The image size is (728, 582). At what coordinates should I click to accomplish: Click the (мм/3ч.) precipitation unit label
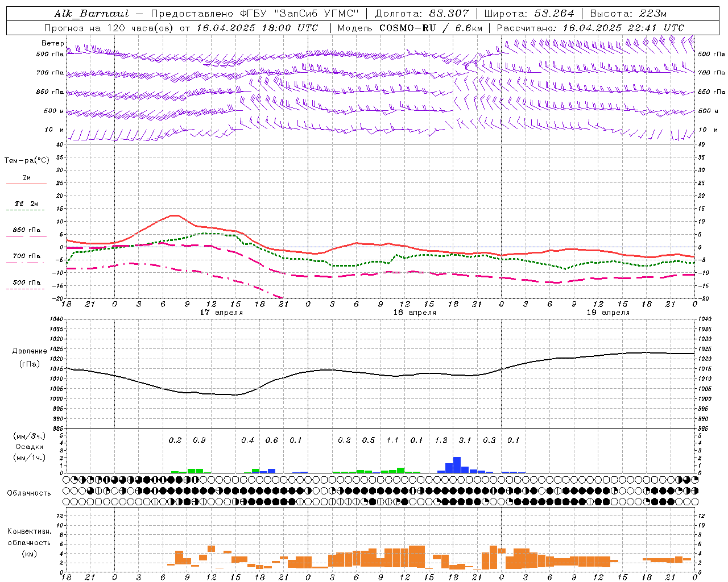click(29, 436)
